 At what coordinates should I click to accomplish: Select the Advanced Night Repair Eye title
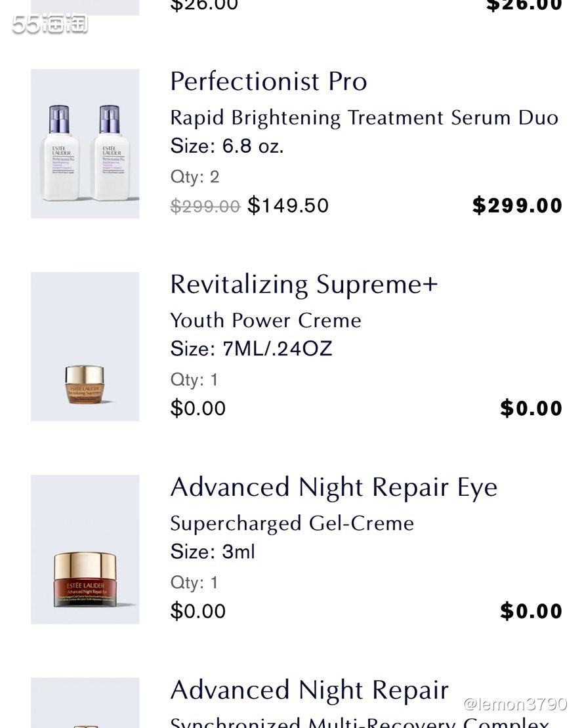[333, 487]
